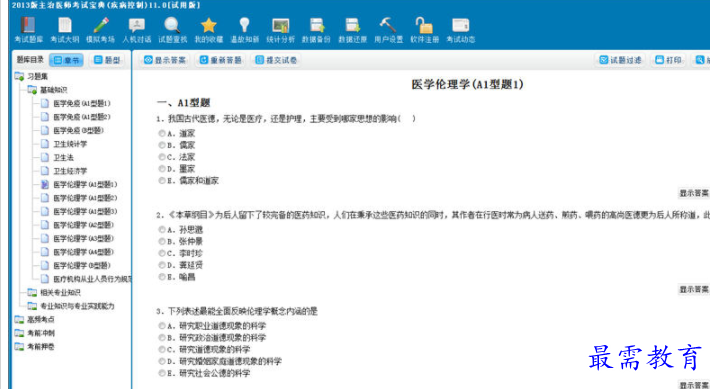Click 显示答案 in the top toolbar
This screenshot has height=389, width=710.
[165, 60]
